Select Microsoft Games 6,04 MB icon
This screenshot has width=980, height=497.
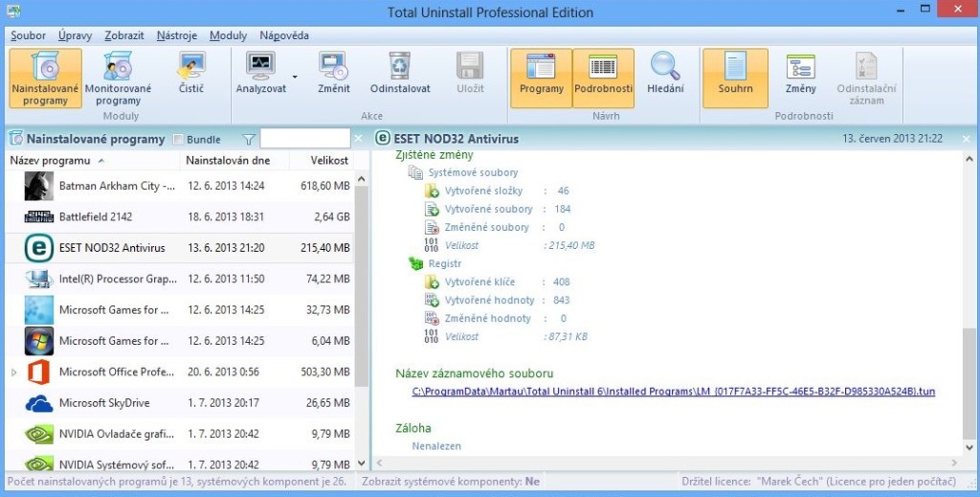38,341
